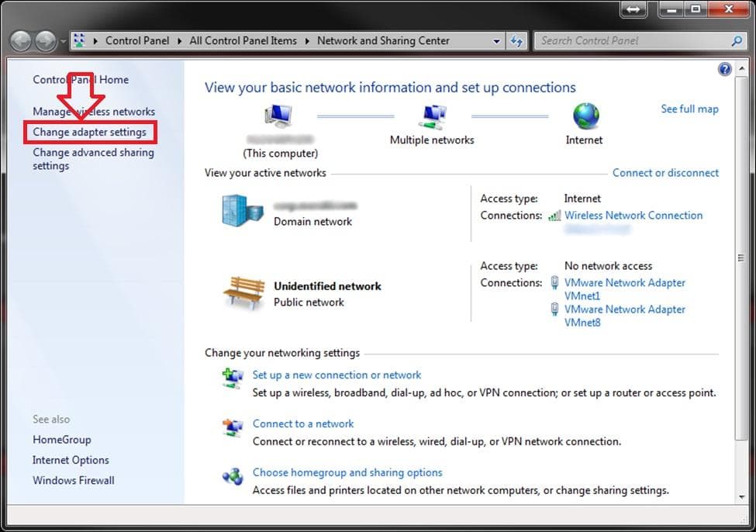The image size is (756, 532).
Task: Go back to All Control Panel Items
Action: click(243, 40)
